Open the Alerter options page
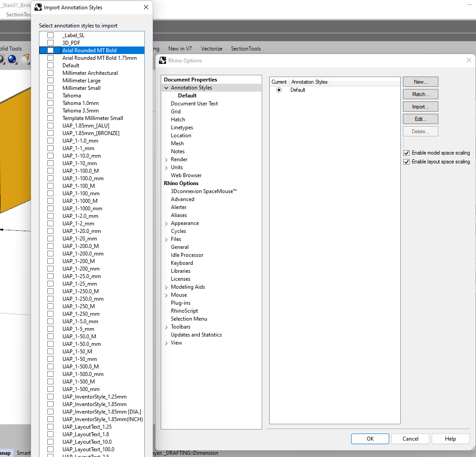The height and width of the screenshot is (457, 476). [x=179, y=207]
